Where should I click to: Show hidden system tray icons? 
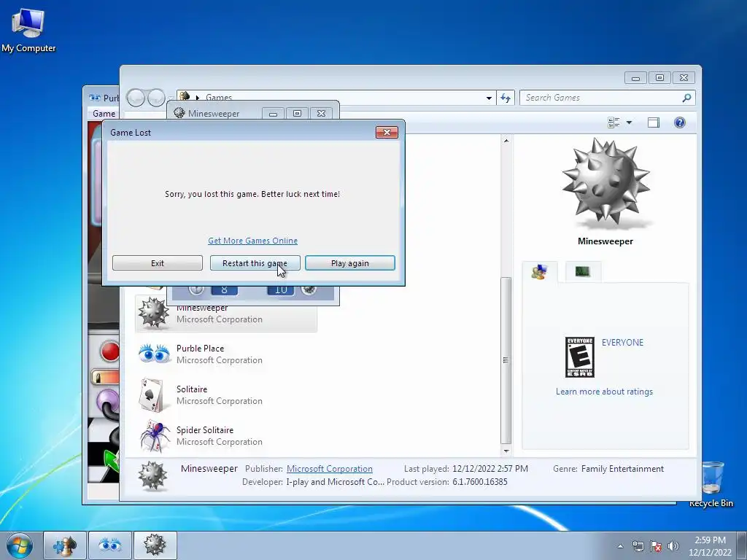point(620,546)
